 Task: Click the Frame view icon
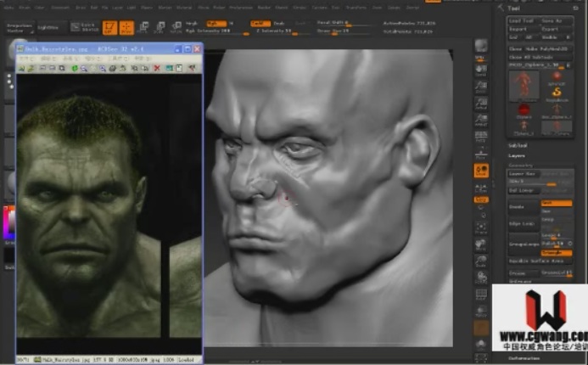point(481,228)
